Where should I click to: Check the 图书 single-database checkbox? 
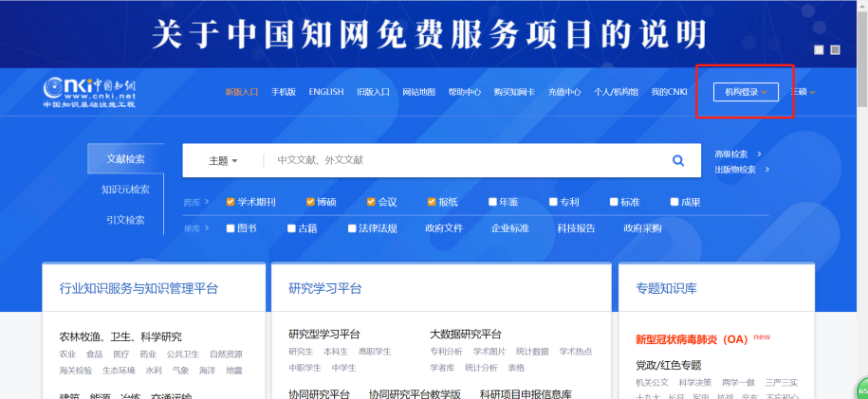coord(231,228)
